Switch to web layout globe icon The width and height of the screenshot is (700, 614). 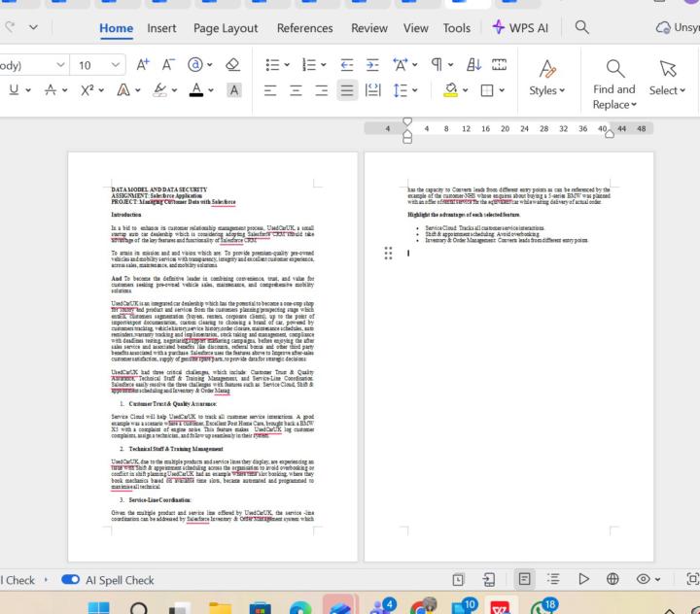(612, 579)
